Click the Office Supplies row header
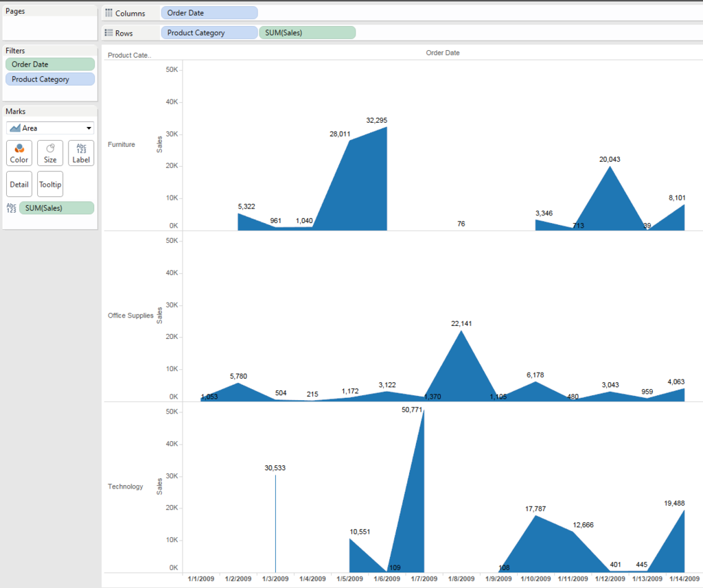The height and width of the screenshot is (588, 703). (x=130, y=316)
